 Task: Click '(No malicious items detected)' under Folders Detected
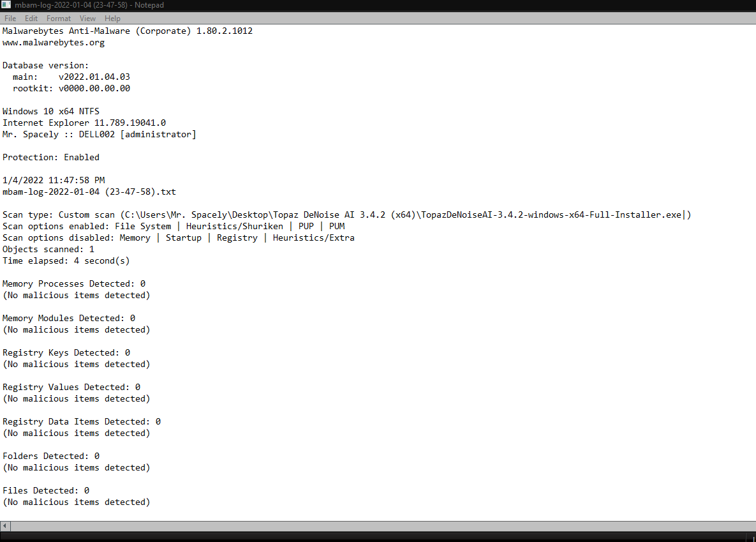[x=77, y=468]
